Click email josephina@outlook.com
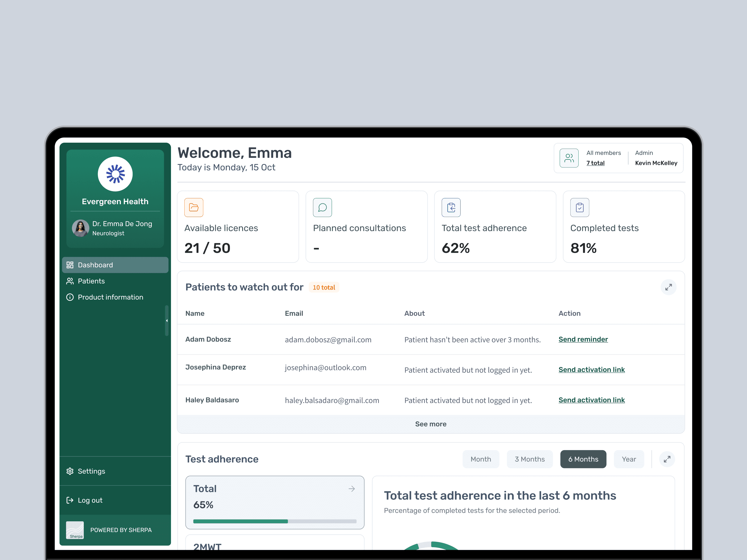The image size is (747, 560). tap(325, 367)
